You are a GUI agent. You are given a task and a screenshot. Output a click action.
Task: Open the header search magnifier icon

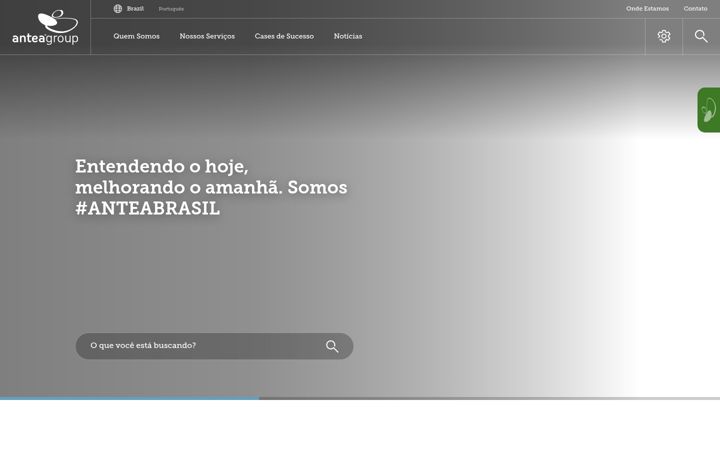coord(701,36)
